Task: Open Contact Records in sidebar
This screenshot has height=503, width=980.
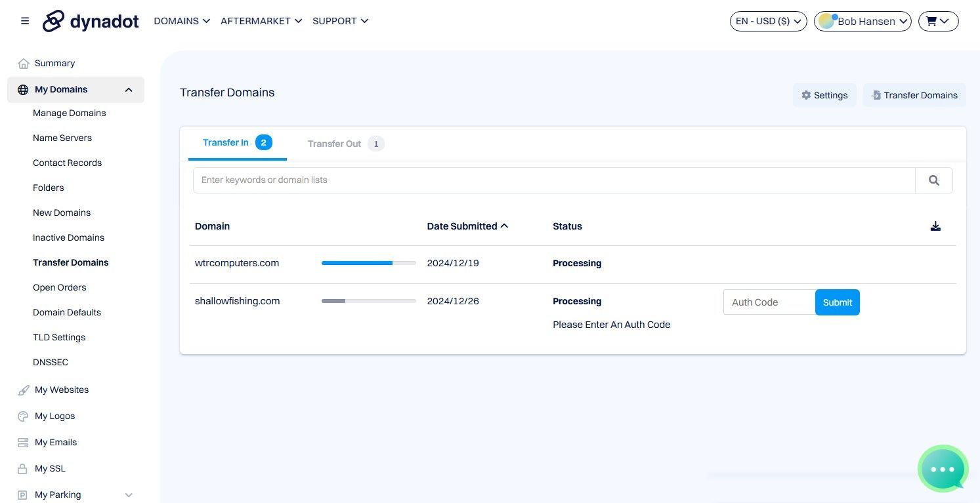Action: click(68, 163)
